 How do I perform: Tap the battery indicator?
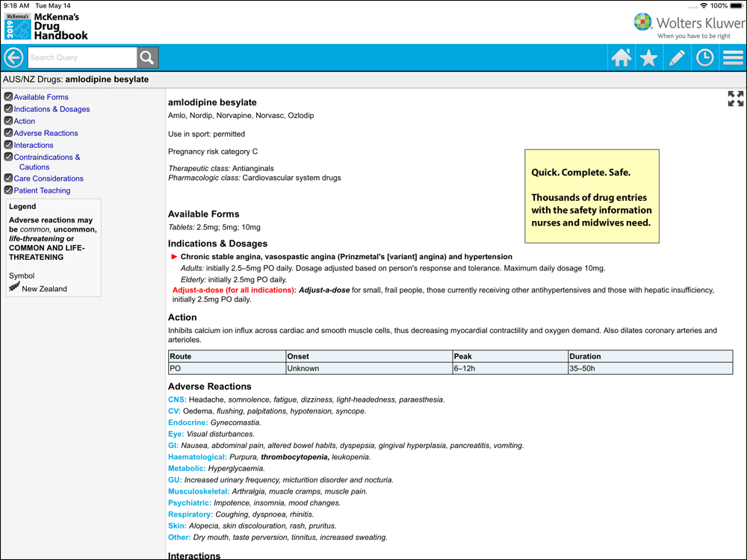pyautogui.click(x=737, y=6)
